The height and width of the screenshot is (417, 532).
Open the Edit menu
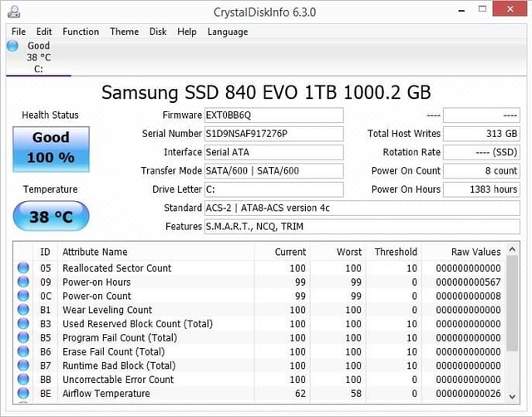[x=44, y=32]
